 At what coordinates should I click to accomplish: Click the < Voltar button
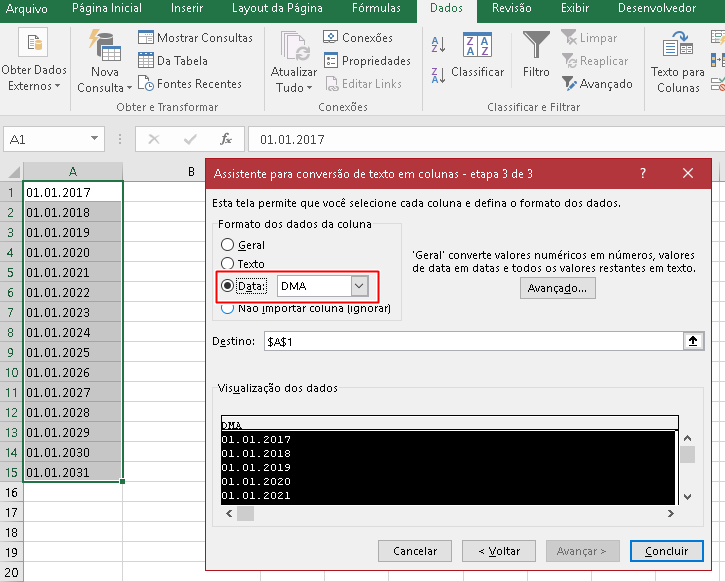coord(499,551)
